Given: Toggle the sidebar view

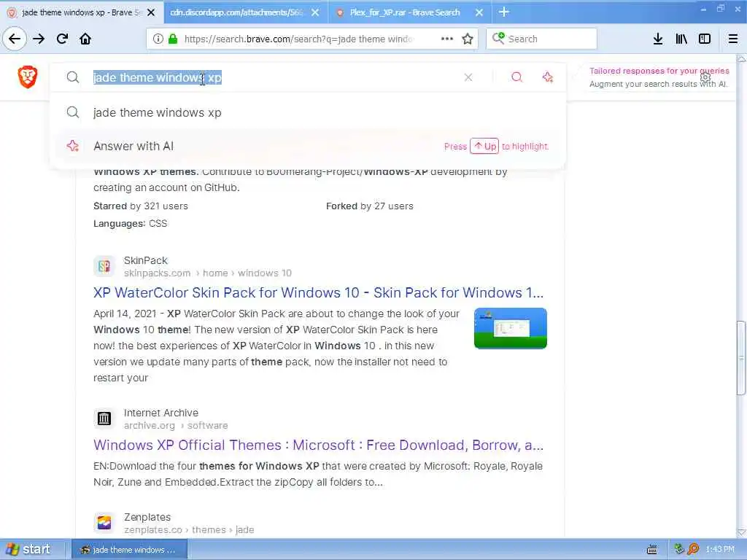Looking at the screenshot, I should [705, 39].
